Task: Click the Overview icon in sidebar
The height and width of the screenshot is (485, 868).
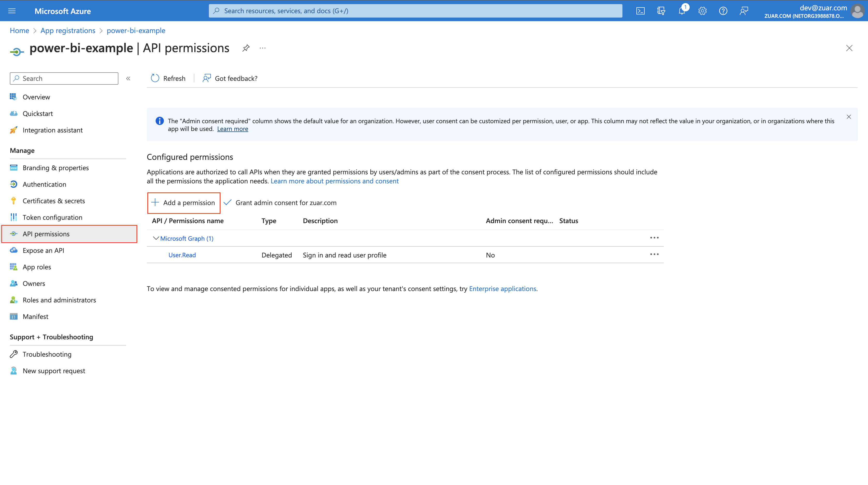Action: [13, 97]
